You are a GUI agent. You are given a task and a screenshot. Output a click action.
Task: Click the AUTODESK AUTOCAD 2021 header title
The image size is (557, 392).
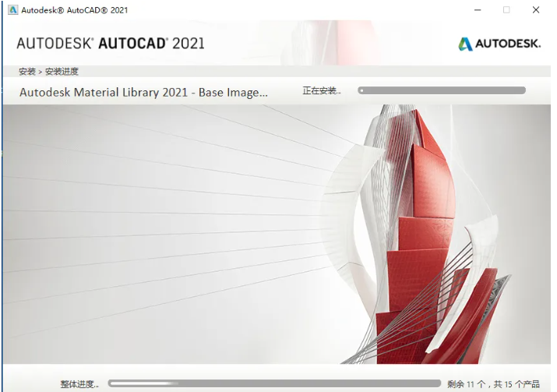111,44
